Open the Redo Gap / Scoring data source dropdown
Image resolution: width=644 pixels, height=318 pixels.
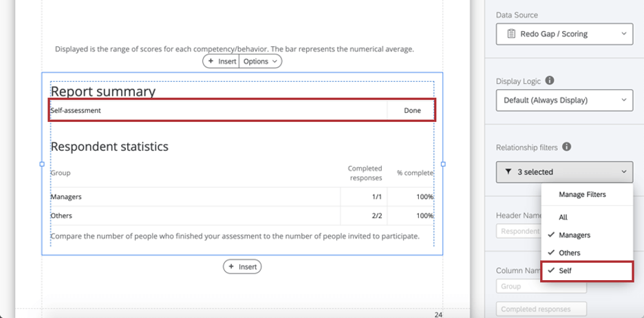tap(564, 34)
